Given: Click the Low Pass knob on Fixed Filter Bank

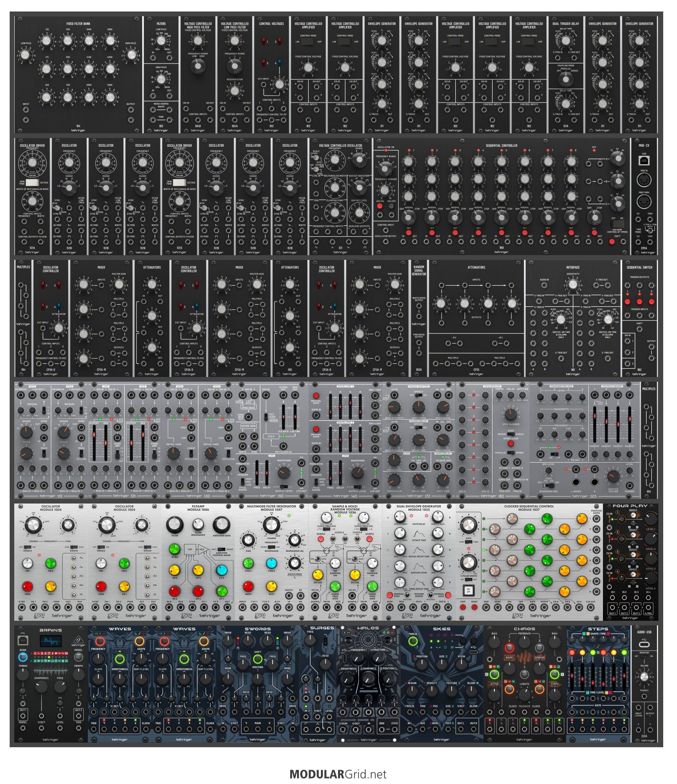Looking at the screenshot, I should (25, 55).
